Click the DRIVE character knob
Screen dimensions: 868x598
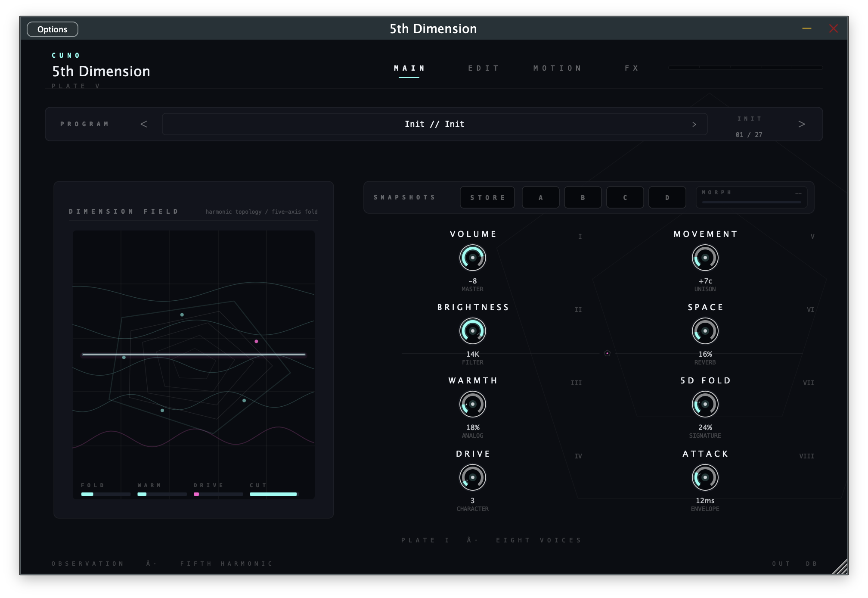tap(472, 477)
